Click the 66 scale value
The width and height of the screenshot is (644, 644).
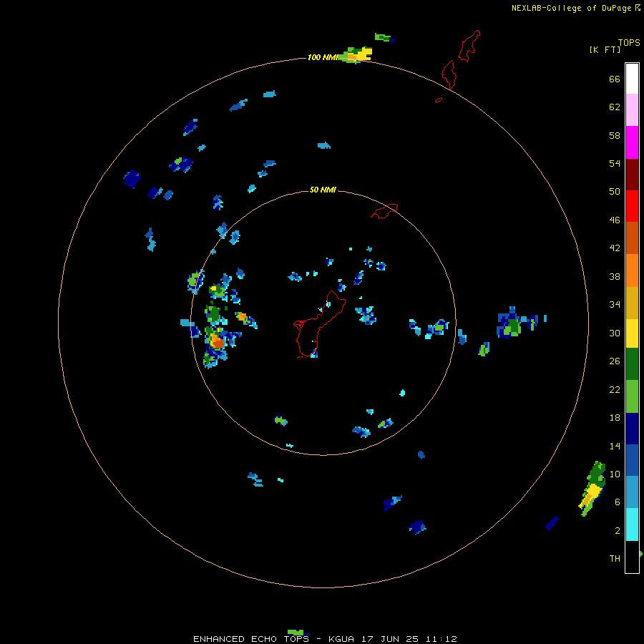pos(615,79)
